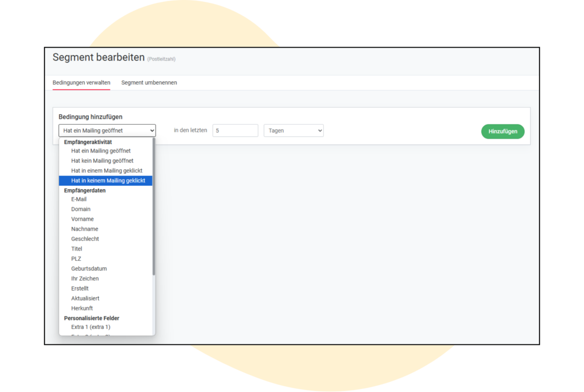Pick the Herkunft option in list

point(82,308)
